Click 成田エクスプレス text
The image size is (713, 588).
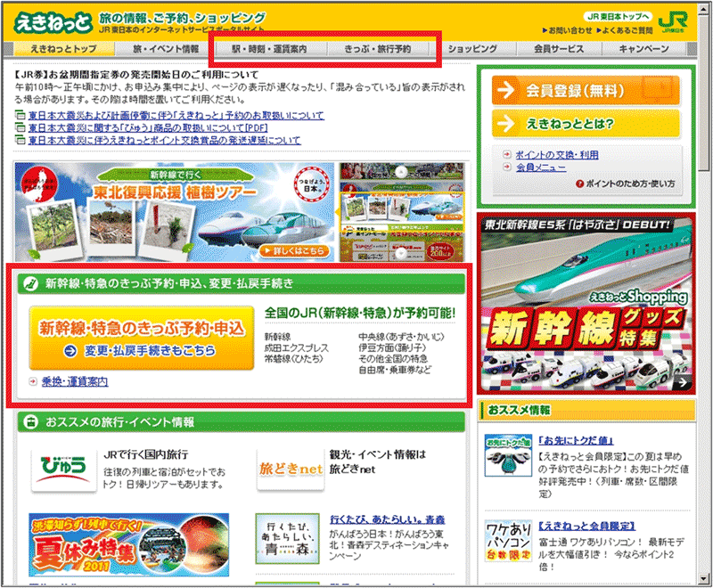[297, 348]
